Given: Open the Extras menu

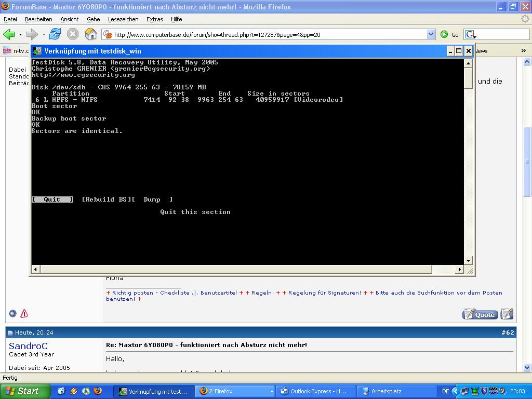Looking at the screenshot, I should pos(155,19).
